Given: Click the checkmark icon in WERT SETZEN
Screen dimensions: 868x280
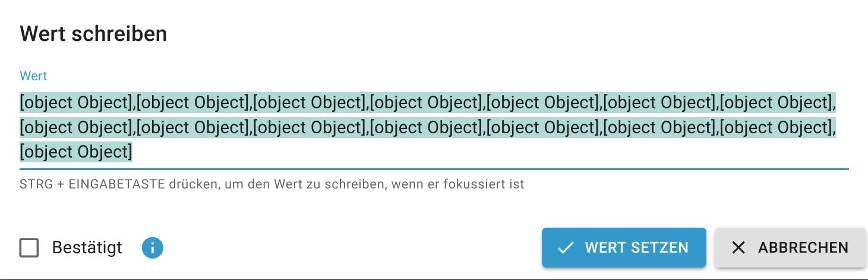Looking at the screenshot, I should (566, 248).
